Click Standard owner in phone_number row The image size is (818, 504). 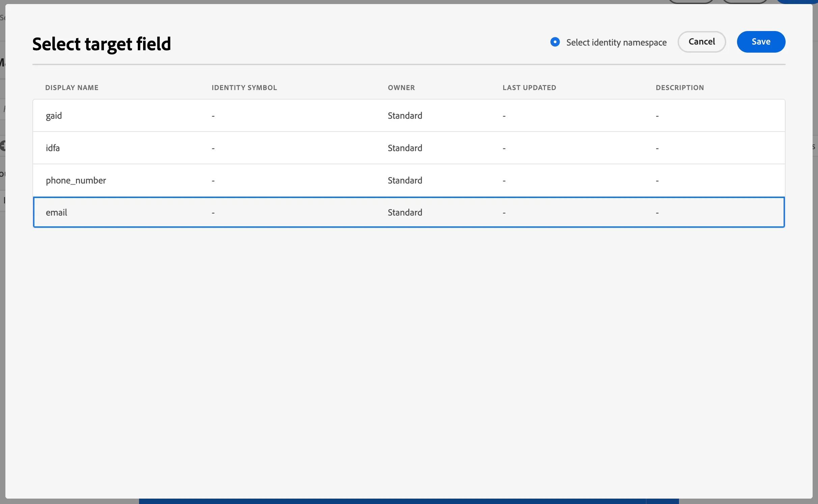[405, 180]
